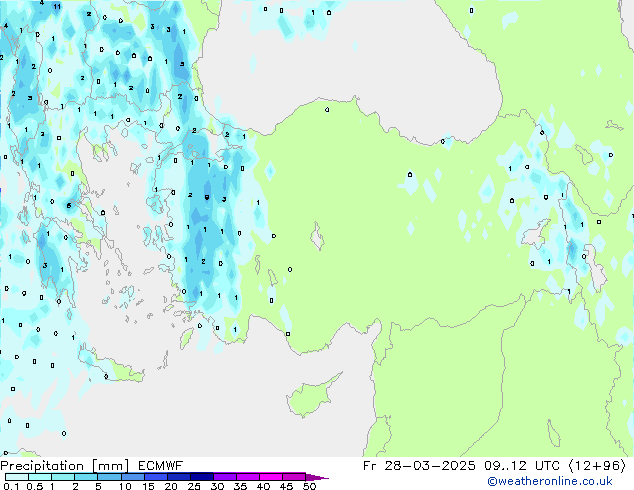Click the 0.1–0.5 mm palest cyan legend swatch
This screenshot has height=490, width=634.
17,477
